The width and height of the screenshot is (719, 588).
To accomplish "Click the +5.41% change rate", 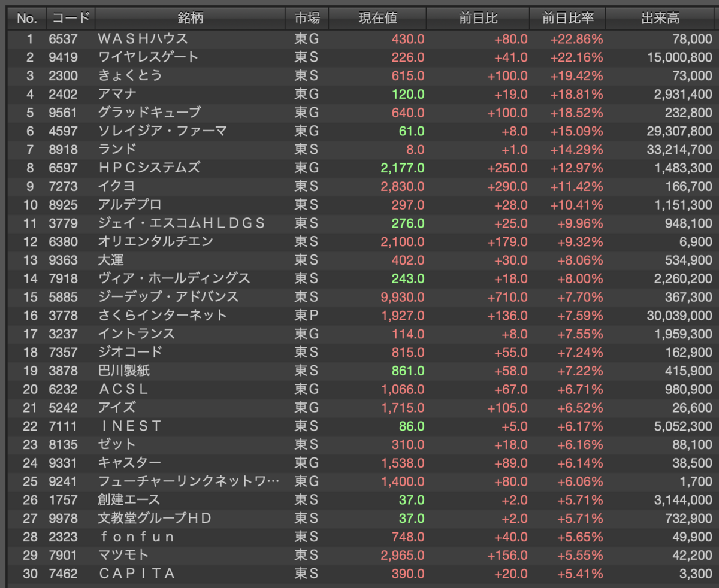I will [579, 573].
